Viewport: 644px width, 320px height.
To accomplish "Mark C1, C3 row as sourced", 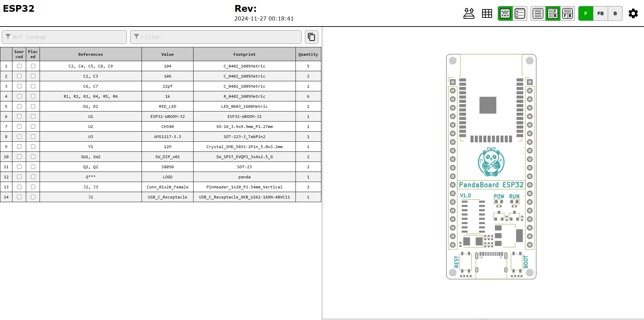I will tap(19, 76).
